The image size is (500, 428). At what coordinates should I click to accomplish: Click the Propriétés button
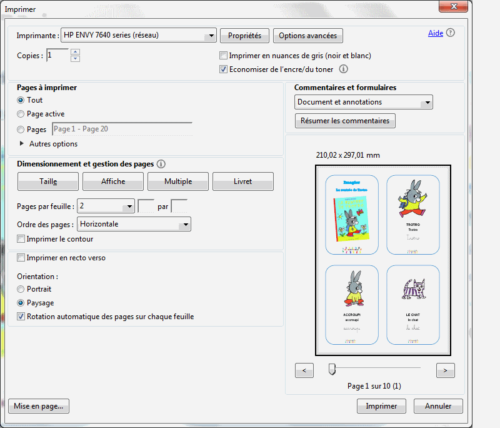(x=245, y=36)
